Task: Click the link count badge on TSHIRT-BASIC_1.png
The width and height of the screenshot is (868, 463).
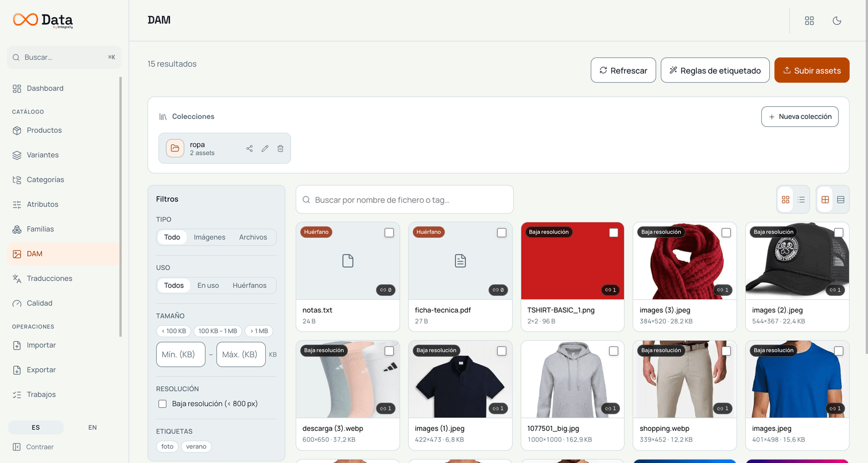Action: click(610, 290)
